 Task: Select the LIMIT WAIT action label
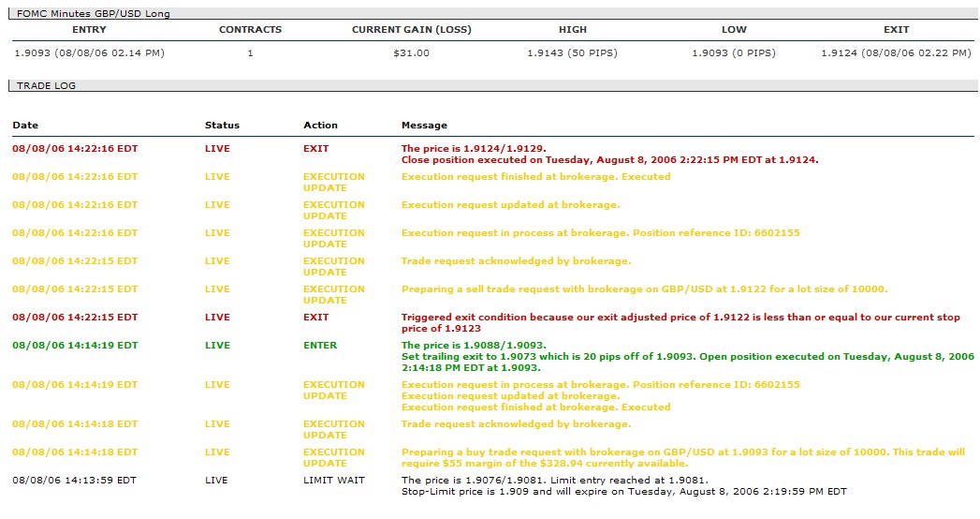[334, 481]
